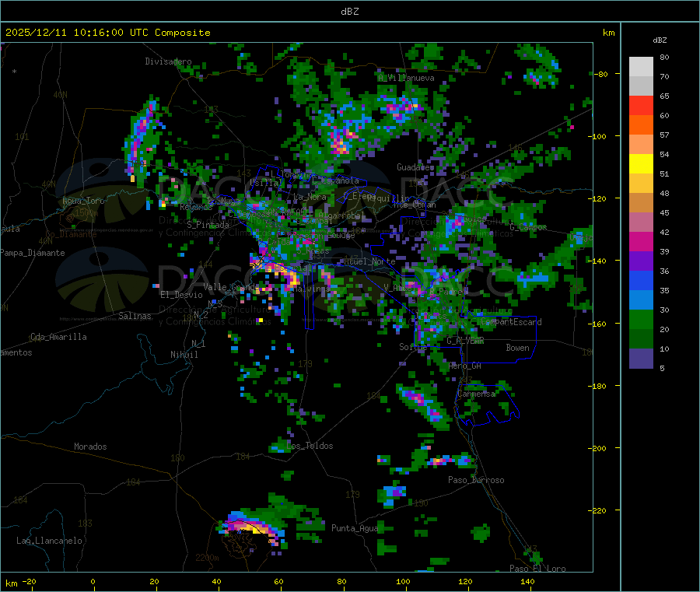Select the Paso_Barroso label
Screen dimensions: 700x592
pyautogui.click(x=476, y=480)
